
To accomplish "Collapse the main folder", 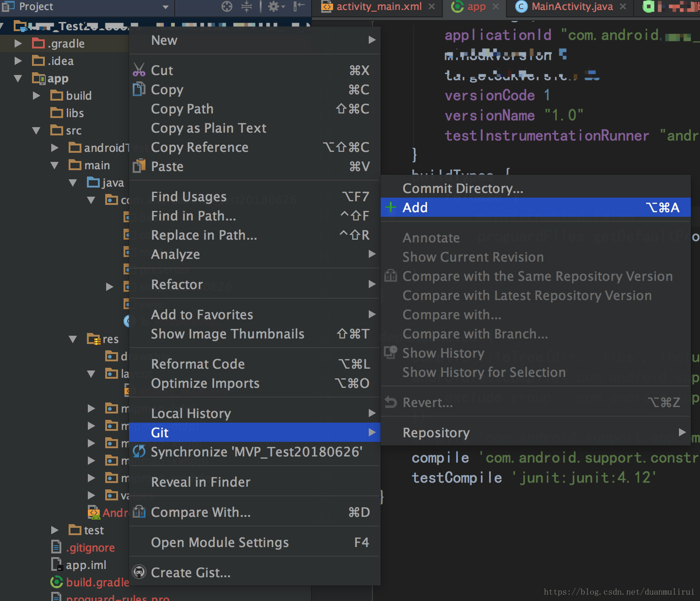I will coord(55,165).
